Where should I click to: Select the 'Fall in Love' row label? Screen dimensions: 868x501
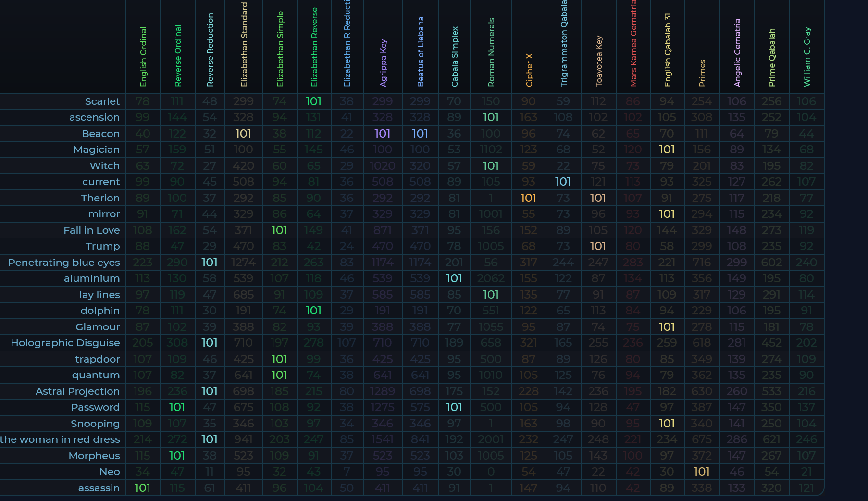point(92,230)
